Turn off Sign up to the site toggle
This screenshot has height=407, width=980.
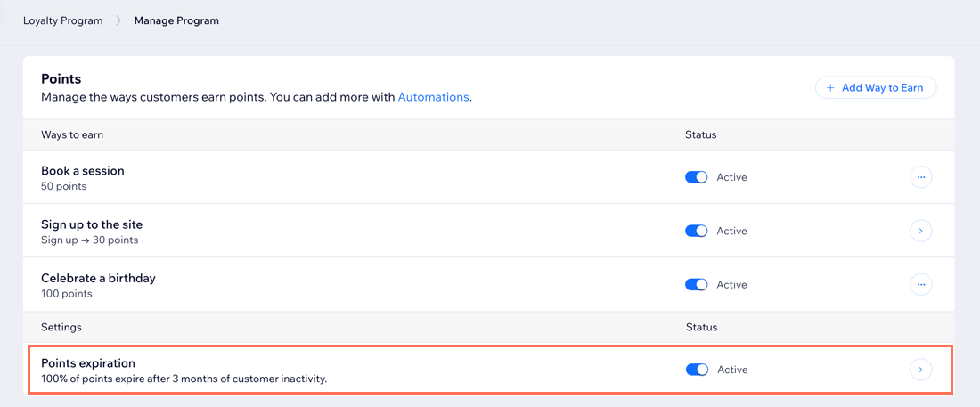pos(696,231)
